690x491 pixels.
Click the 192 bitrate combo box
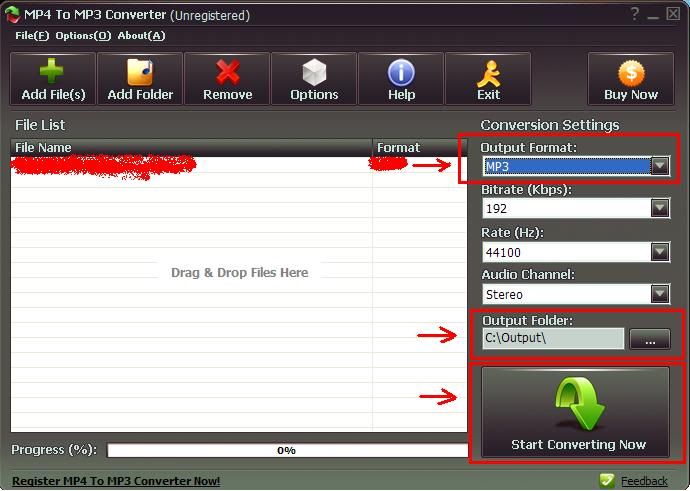coord(576,208)
